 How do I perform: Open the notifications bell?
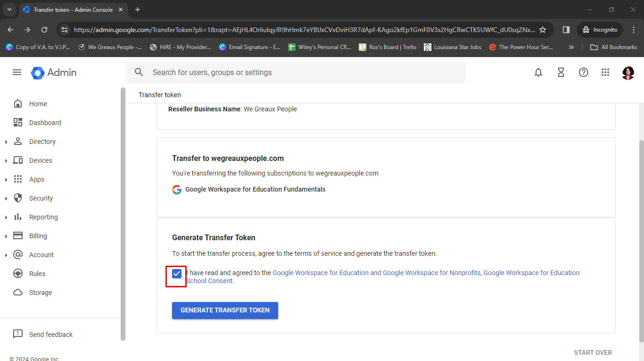coord(538,72)
